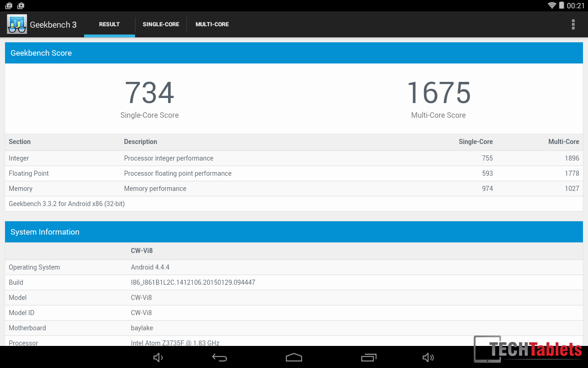
Task: Tap the Geekbench 3 app icon
Action: (17, 24)
